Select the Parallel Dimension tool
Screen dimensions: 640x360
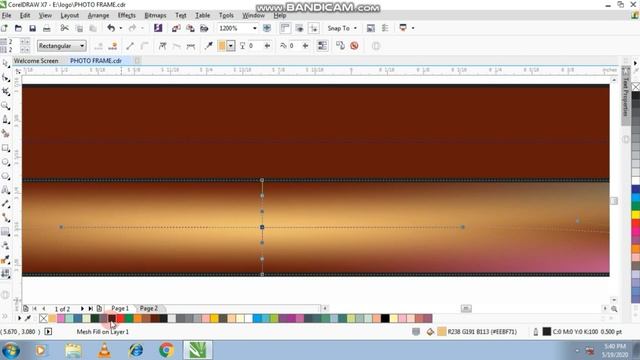(x=5, y=204)
